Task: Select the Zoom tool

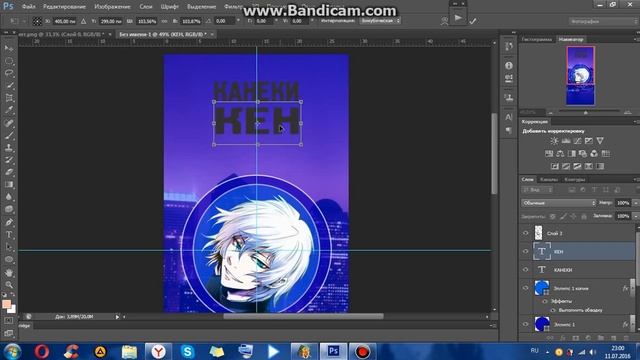Action: [x=9, y=285]
